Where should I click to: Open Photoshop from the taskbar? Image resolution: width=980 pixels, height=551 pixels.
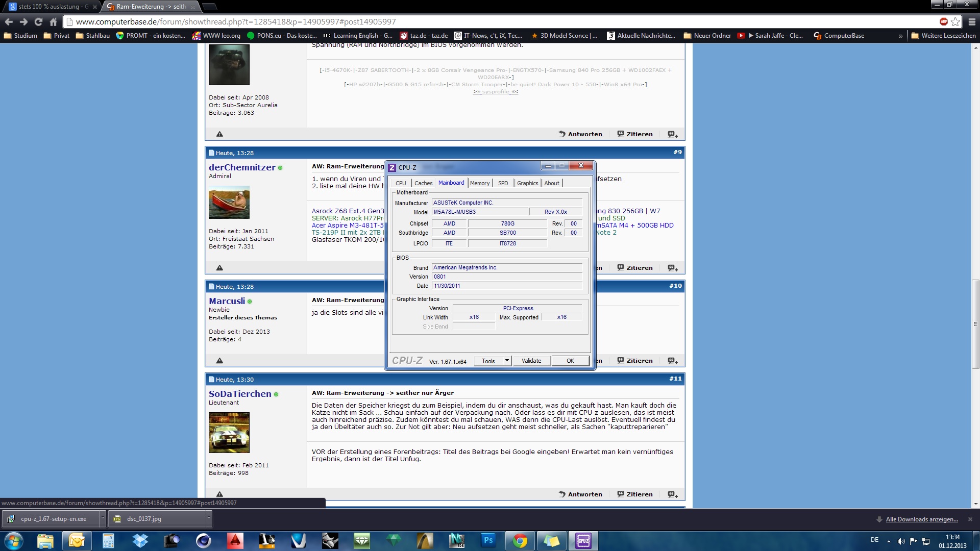(488, 540)
